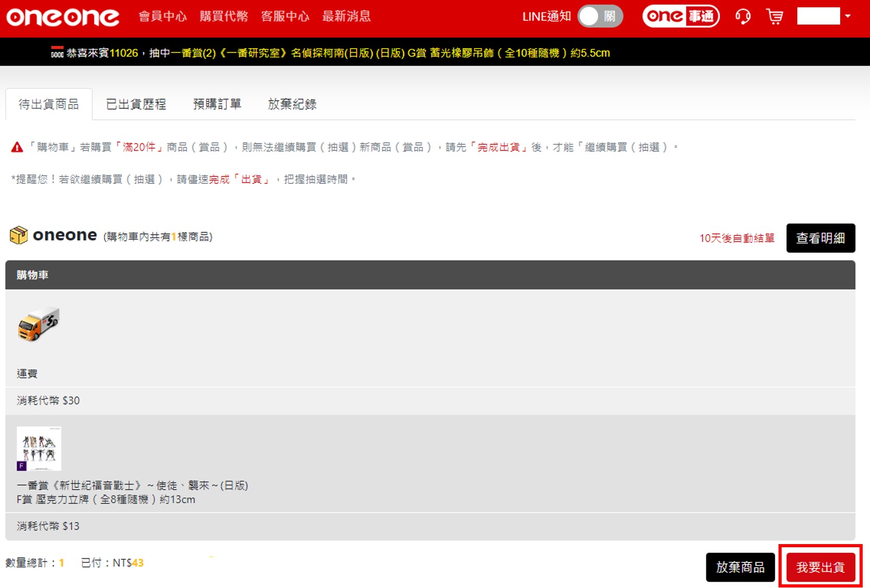870x588 pixels.
Task: Click the red warning triangle icon
Action: 17,147
